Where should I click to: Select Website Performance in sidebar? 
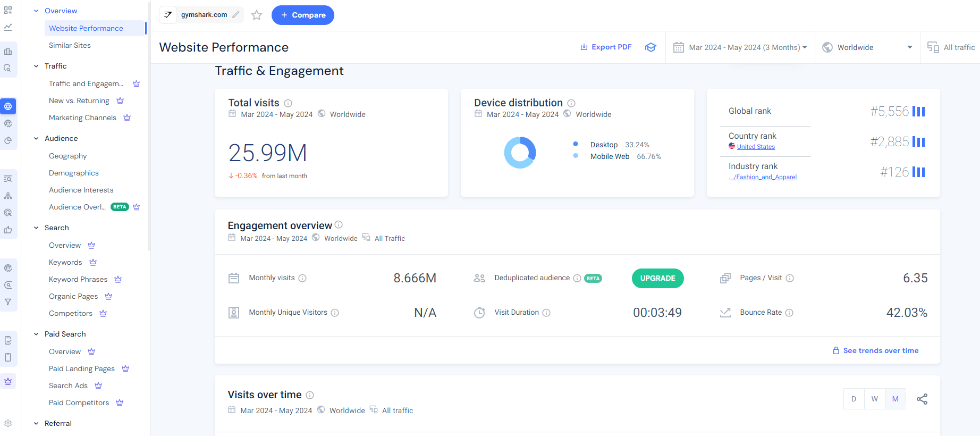pos(95,28)
